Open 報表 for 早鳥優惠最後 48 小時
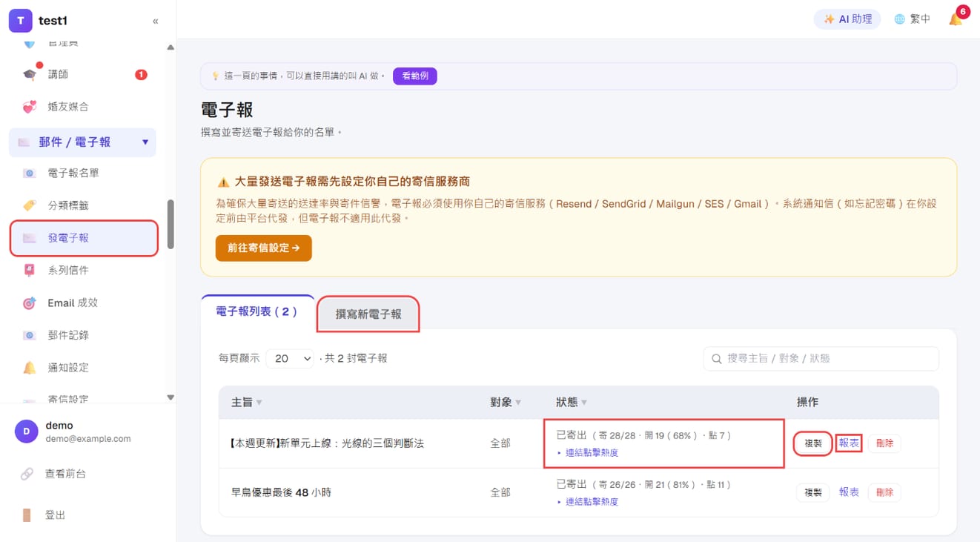980x542 pixels. click(x=849, y=492)
